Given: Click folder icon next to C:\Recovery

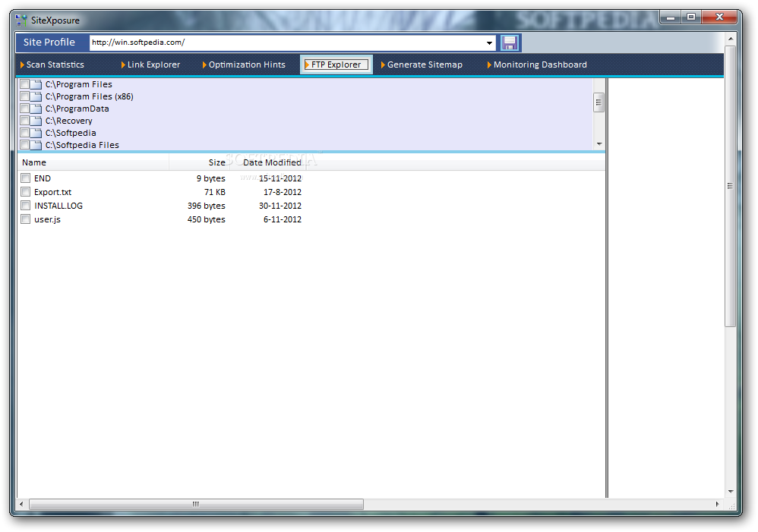Looking at the screenshot, I should (x=36, y=121).
